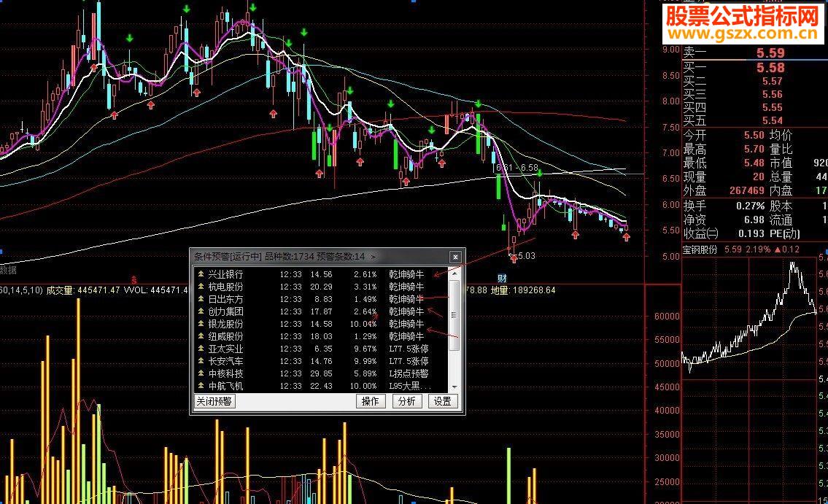Click the 最低 low price 5.48
Viewport: 828px width, 504px height.
click(754, 163)
